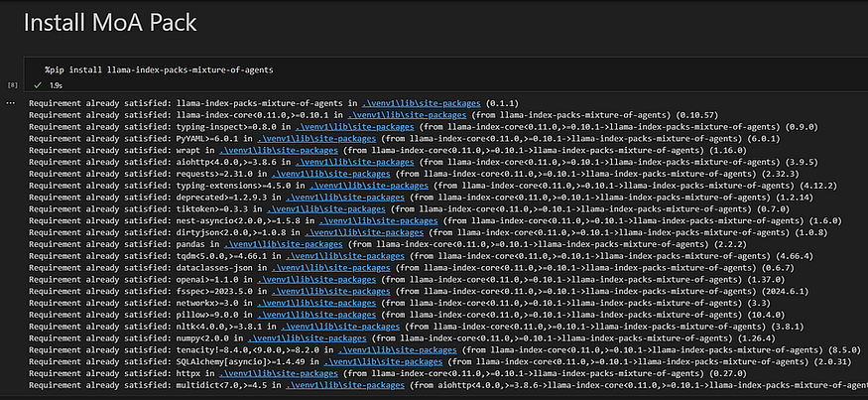Click version (2.2.2) on pandas line
The height and width of the screenshot is (400, 868).
732,244
